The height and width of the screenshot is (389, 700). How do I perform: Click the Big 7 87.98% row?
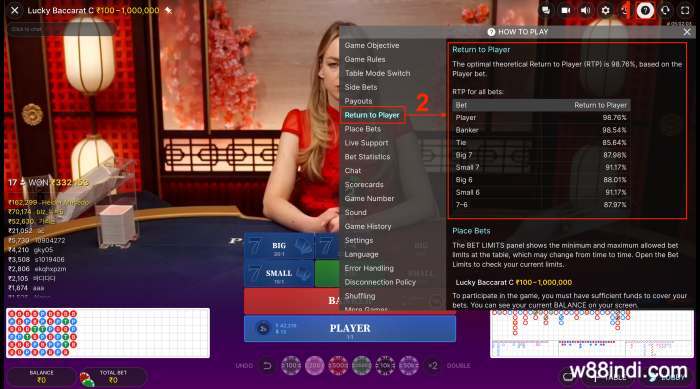pyautogui.click(x=541, y=155)
